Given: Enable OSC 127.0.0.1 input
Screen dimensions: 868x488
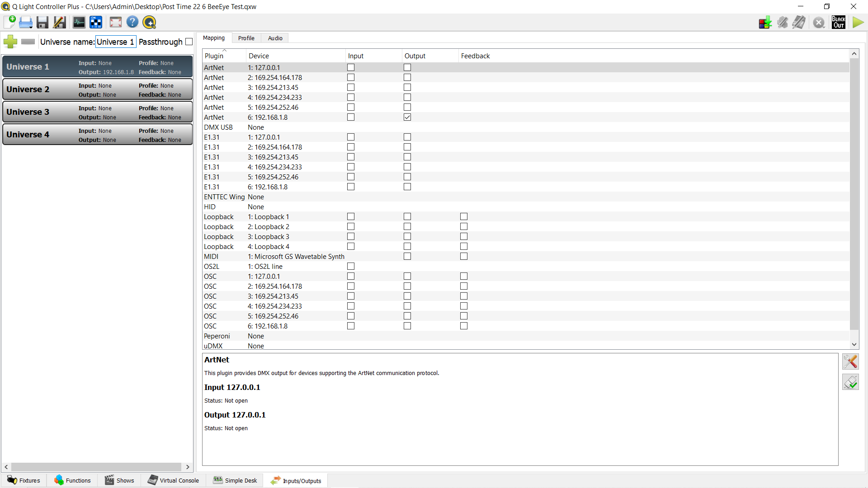Looking at the screenshot, I should pyautogui.click(x=351, y=276).
